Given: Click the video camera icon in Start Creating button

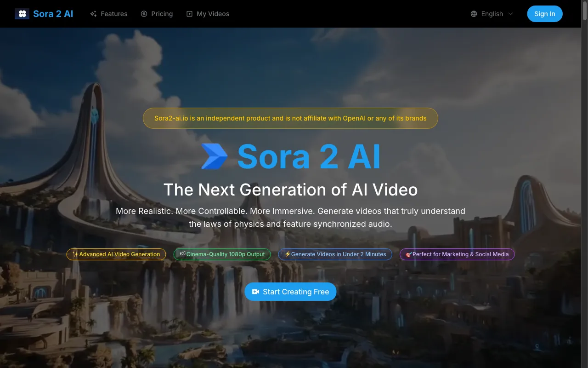Looking at the screenshot, I should coord(256,292).
